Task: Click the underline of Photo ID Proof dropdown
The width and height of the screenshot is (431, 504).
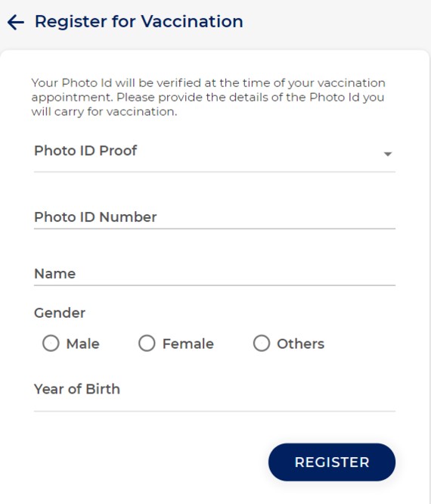Action: 215,172
